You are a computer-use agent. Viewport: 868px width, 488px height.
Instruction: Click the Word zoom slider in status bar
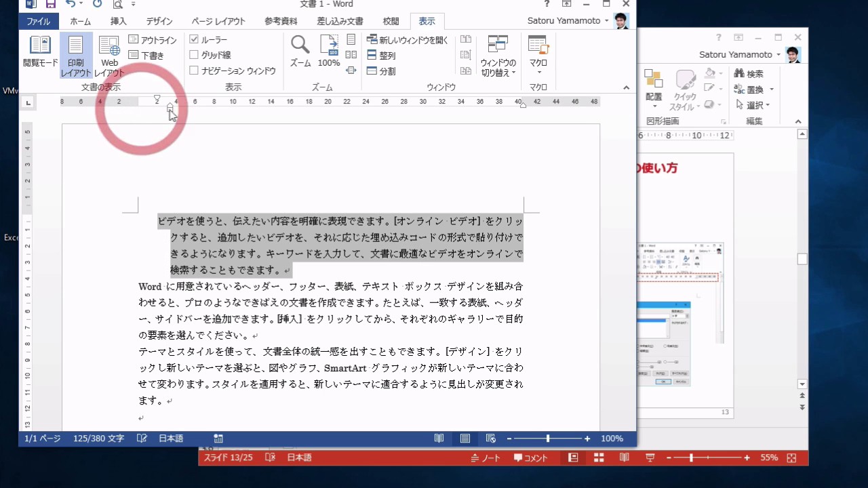pos(548,439)
